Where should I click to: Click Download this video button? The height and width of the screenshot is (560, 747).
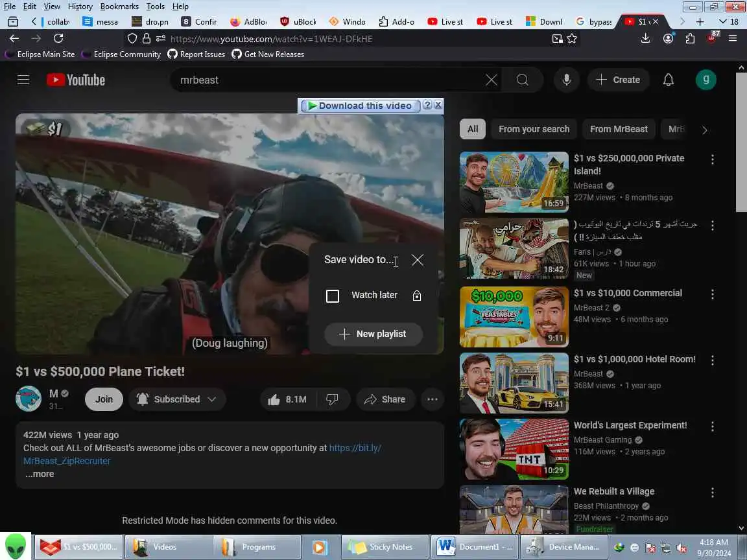click(360, 106)
